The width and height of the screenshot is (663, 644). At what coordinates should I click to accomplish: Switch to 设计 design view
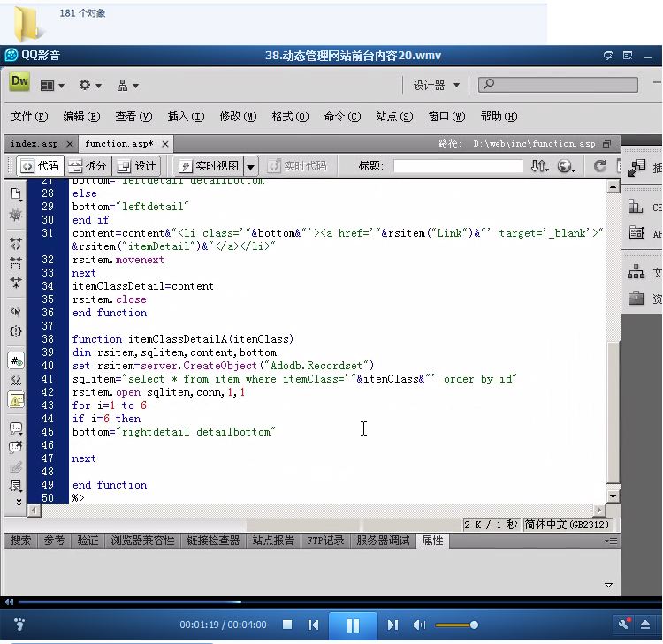coord(136,166)
